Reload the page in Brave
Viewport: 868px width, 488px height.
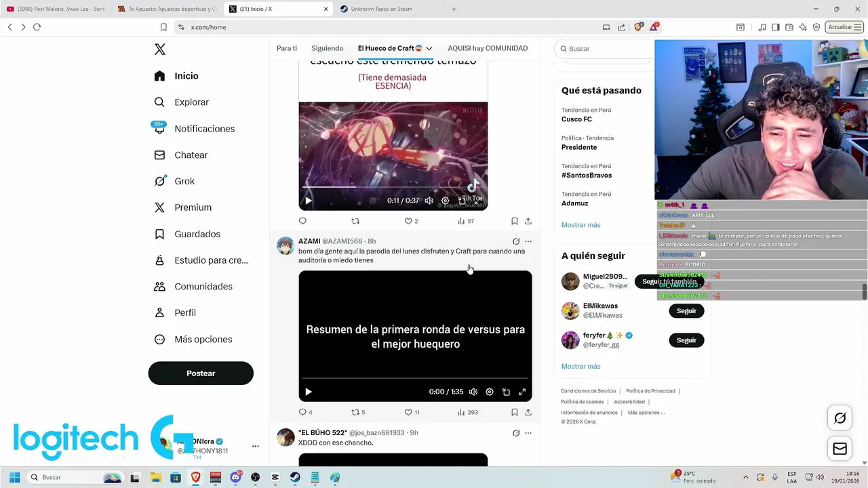pos(37,27)
